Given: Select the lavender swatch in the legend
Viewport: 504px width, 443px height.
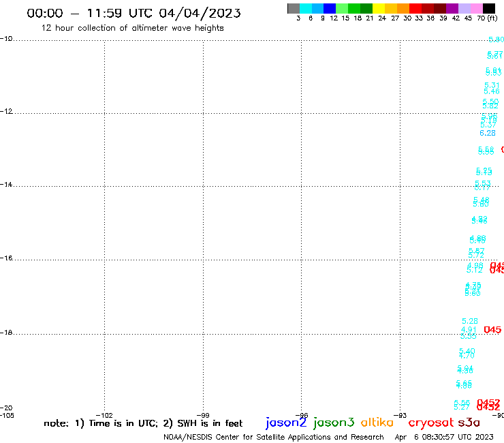Looking at the screenshot, I should 464,8.
